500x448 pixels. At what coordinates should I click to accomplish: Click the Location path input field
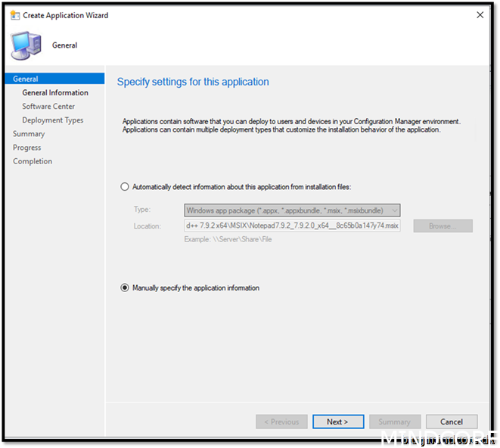pyautogui.click(x=292, y=226)
